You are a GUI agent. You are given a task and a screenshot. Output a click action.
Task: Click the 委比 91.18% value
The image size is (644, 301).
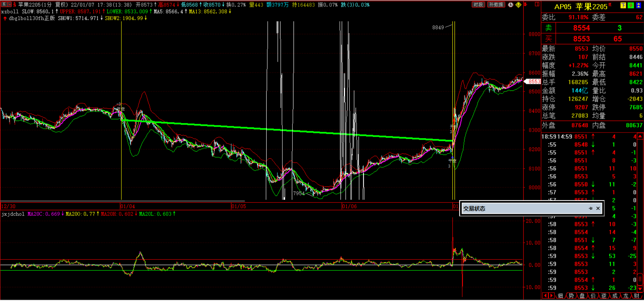pos(578,17)
